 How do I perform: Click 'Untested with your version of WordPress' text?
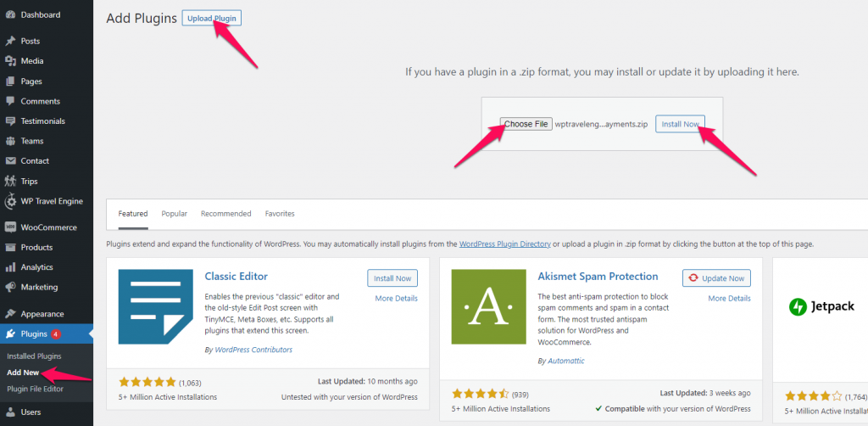click(349, 397)
